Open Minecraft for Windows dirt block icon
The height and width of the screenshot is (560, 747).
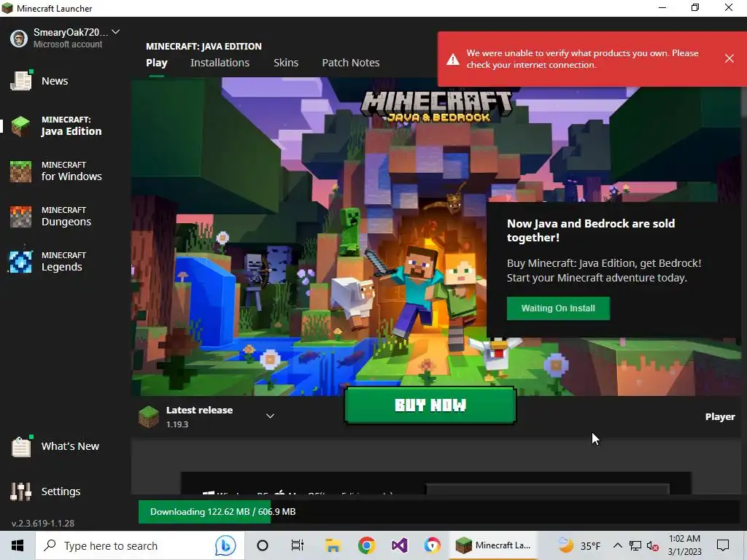[x=21, y=171]
